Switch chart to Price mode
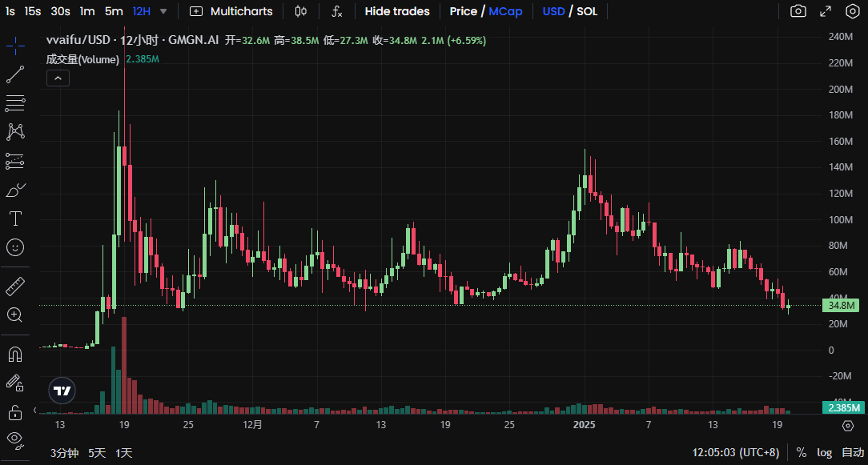This screenshot has height=465, width=868. coord(464,11)
